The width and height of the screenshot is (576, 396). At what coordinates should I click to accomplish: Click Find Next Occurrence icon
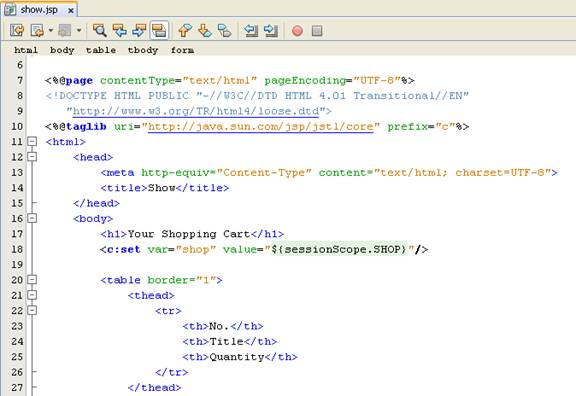[x=139, y=30]
